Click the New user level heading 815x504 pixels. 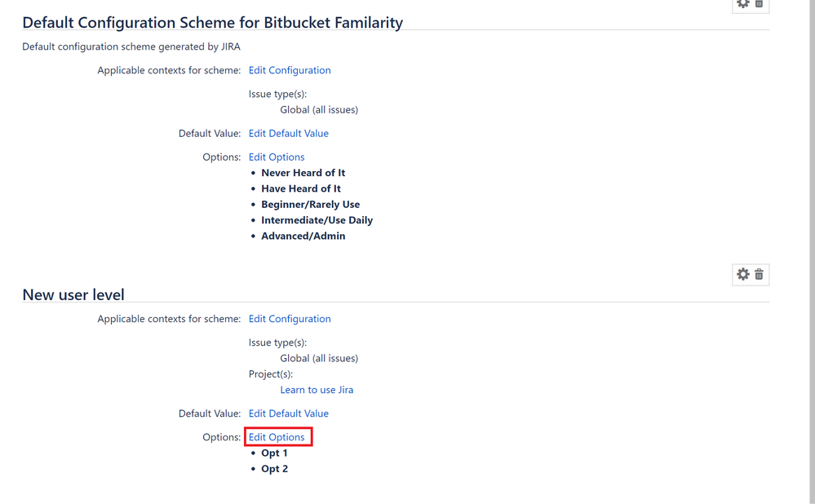click(73, 294)
